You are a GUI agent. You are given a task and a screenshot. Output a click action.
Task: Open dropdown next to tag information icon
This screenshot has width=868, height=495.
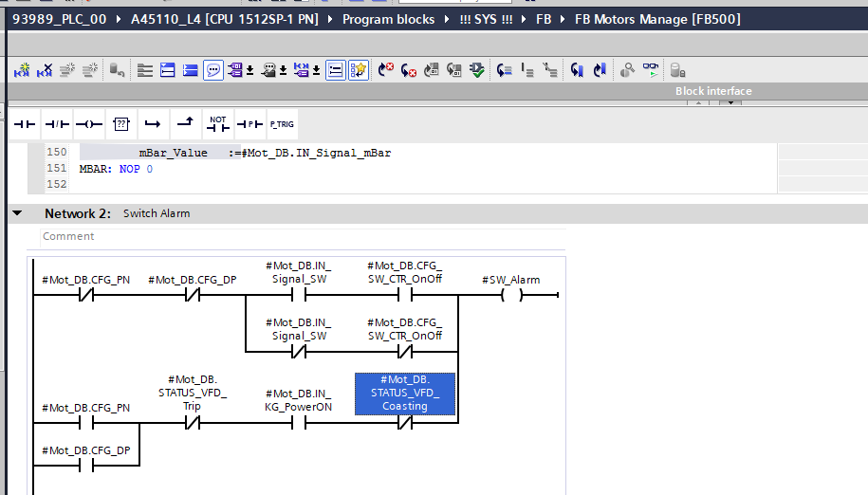coord(284,71)
